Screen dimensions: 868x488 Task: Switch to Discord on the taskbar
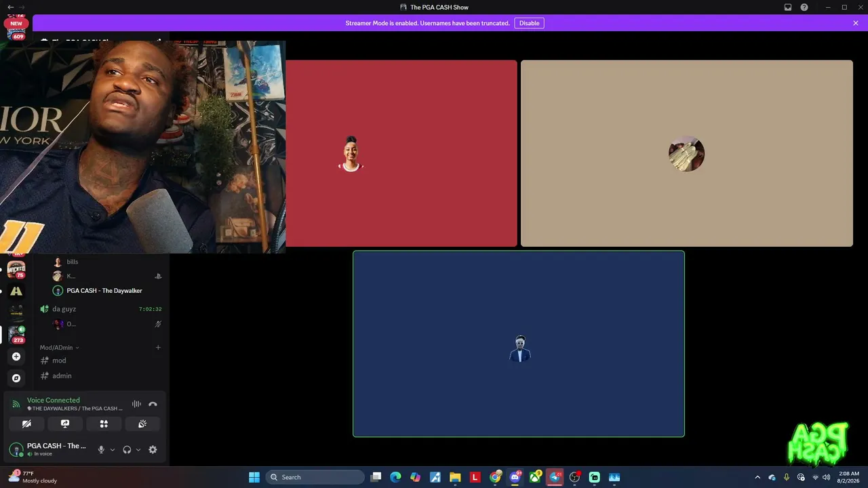coord(515,477)
